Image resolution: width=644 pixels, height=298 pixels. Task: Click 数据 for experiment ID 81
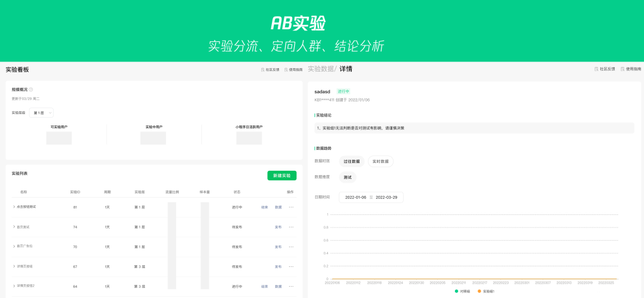(278, 207)
